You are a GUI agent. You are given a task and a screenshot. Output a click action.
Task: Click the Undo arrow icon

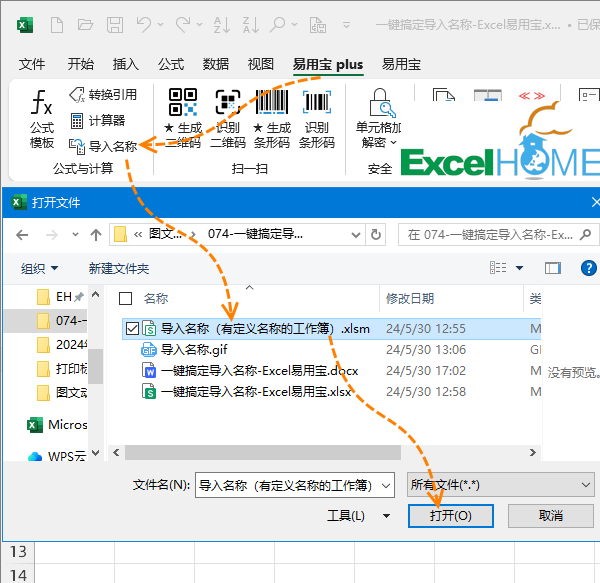point(144,25)
